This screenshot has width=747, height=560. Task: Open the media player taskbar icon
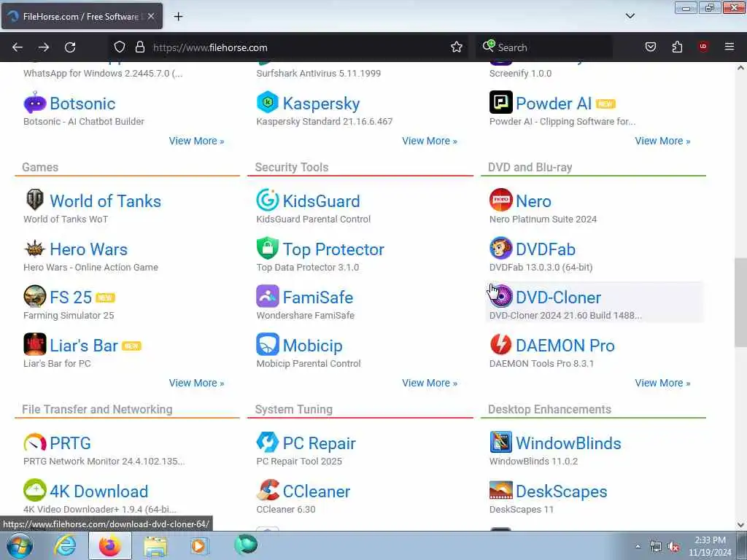200,546
